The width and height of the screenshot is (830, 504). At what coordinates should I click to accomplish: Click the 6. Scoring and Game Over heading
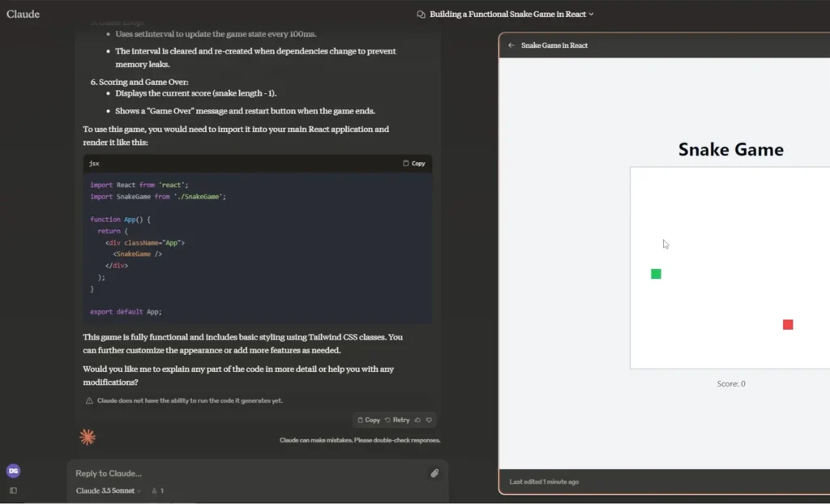pyautogui.click(x=139, y=82)
